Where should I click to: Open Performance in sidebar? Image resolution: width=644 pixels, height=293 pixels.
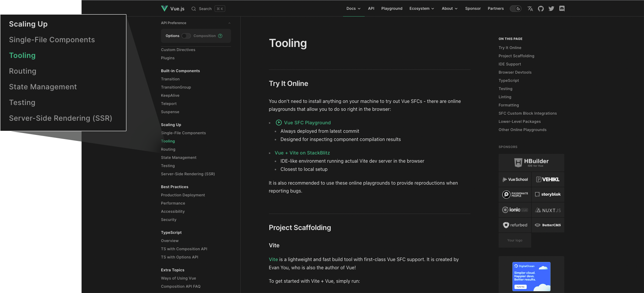coord(173,203)
